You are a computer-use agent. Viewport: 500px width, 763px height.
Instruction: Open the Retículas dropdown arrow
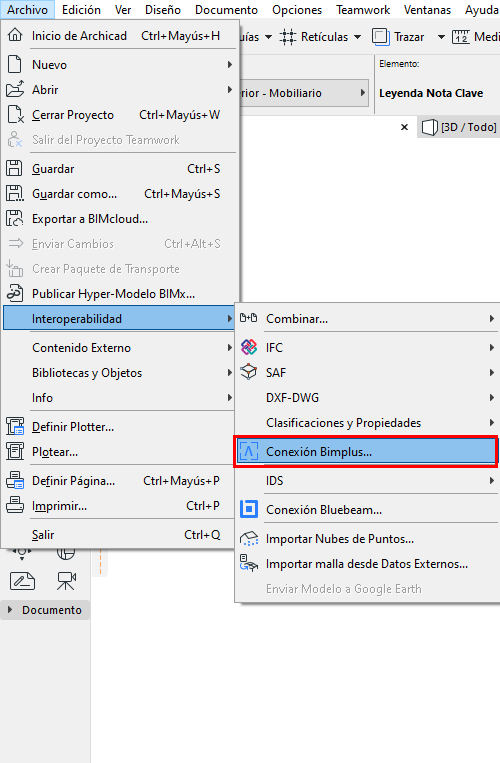pos(357,37)
